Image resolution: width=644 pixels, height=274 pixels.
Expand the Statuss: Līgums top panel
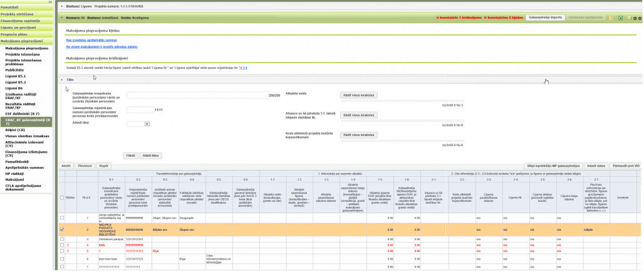[61, 6]
